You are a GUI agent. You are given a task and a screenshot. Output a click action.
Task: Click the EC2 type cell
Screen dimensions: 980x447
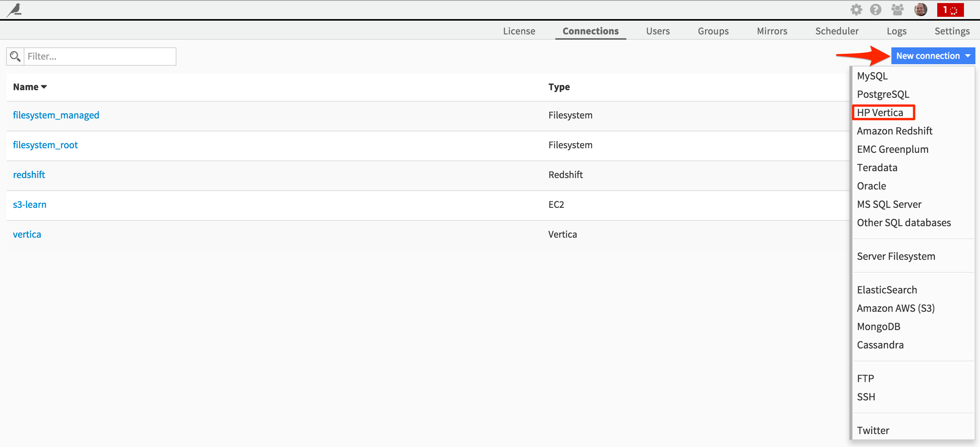click(x=556, y=204)
